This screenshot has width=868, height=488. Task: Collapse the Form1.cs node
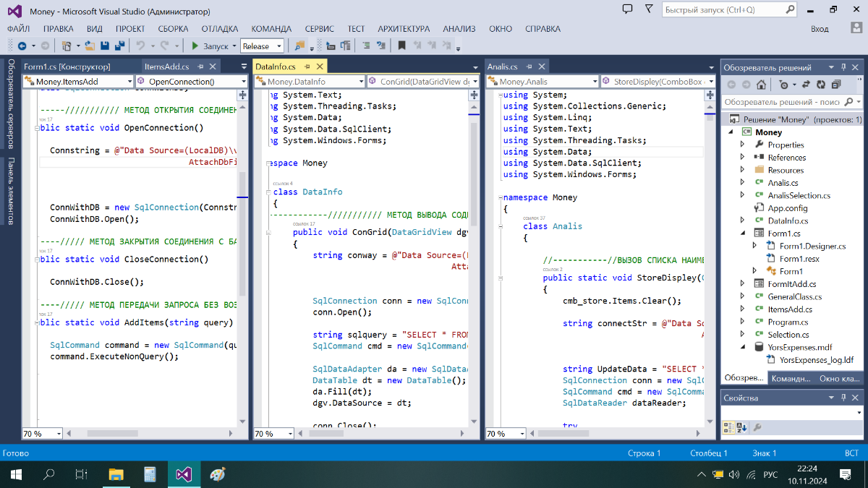(742, 234)
